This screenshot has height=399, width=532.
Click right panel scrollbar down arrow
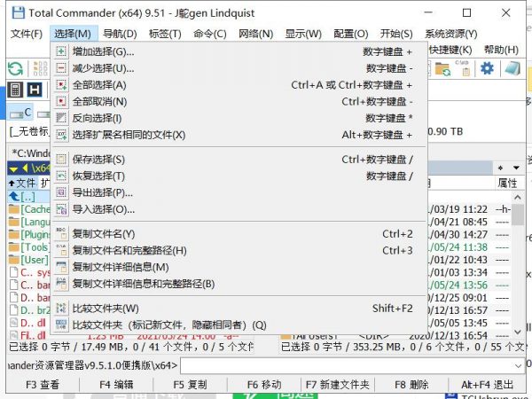coord(518,332)
